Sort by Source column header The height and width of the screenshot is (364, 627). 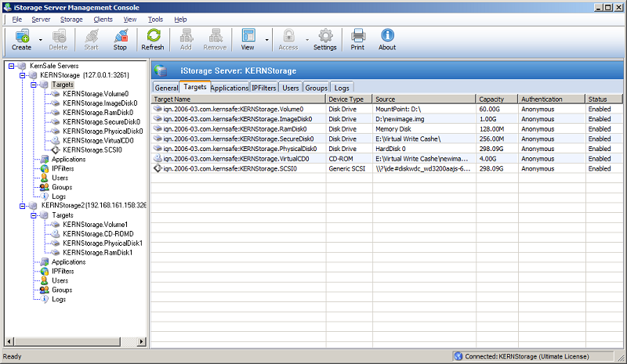tap(424, 99)
